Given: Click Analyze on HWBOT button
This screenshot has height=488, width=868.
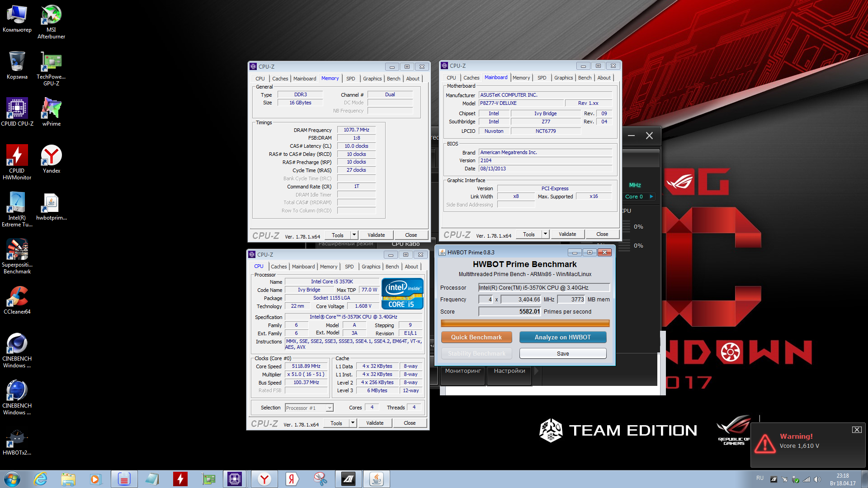Looking at the screenshot, I should tap(563, 337).
